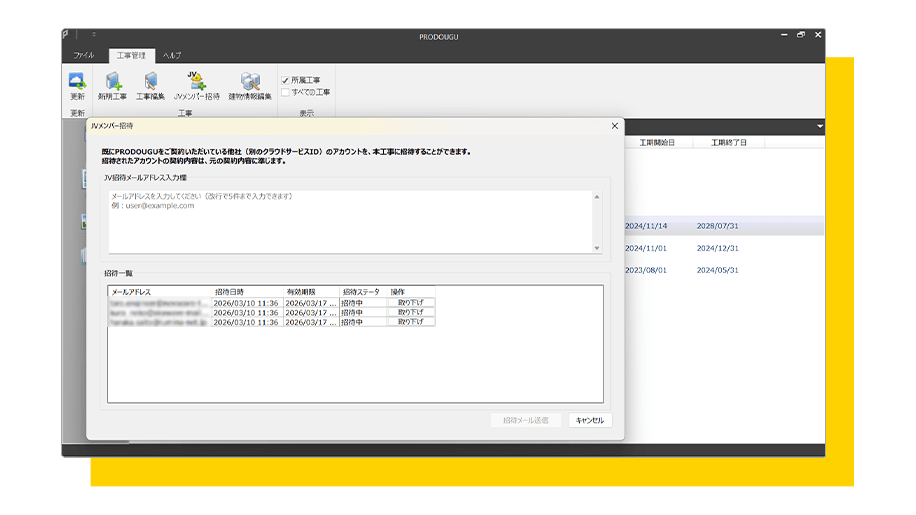Click scroll-down arrow of the email input box
Viewport: 916px width, 515px height.
(x=597, y=248)
